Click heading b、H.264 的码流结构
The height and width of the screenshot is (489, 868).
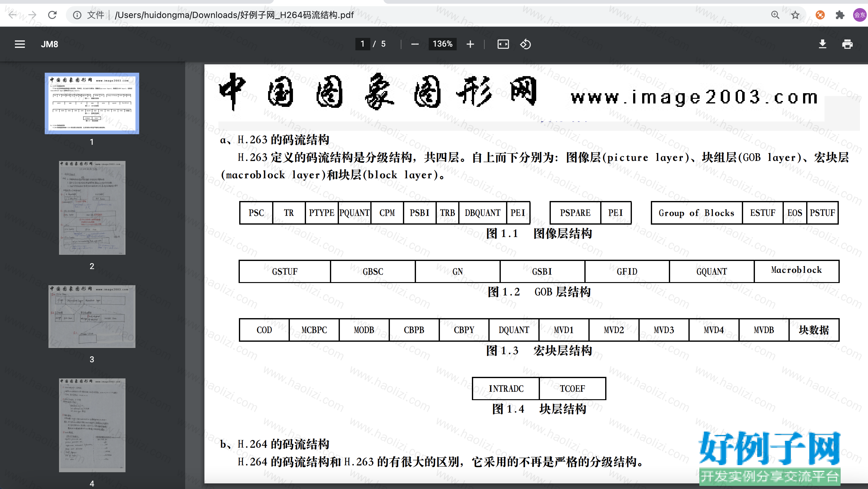point(275,444)
